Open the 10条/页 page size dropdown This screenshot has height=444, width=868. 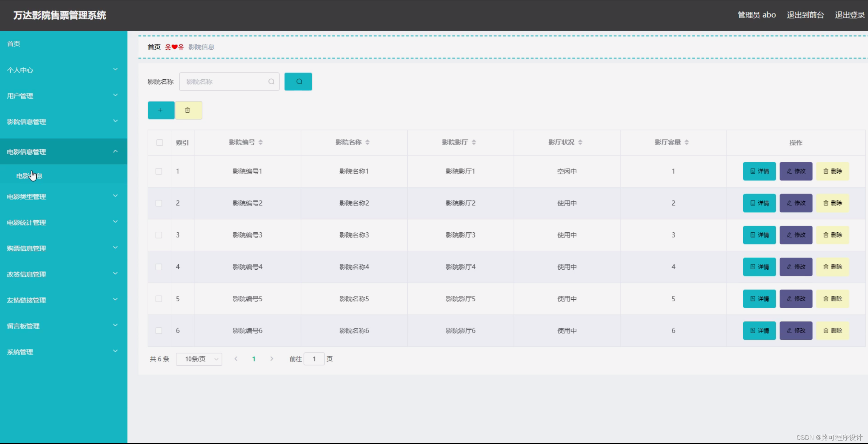(199, 359)
